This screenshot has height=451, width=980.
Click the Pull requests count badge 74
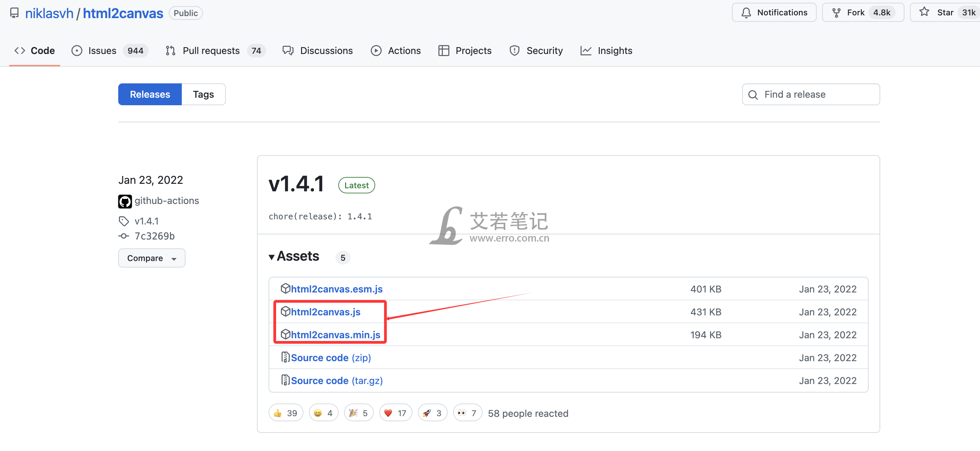[x=256, y=51]
